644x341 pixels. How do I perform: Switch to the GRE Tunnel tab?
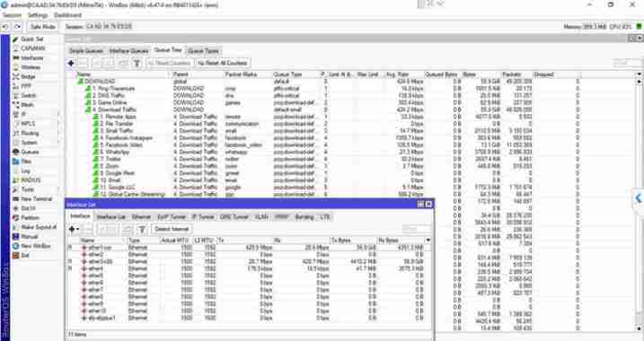click(234, 217)
